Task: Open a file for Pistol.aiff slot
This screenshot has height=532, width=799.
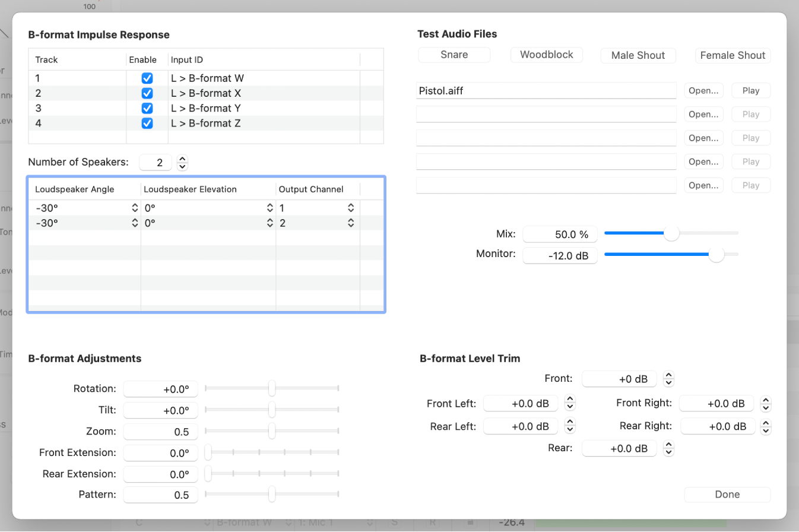Action: click(703, 91)
